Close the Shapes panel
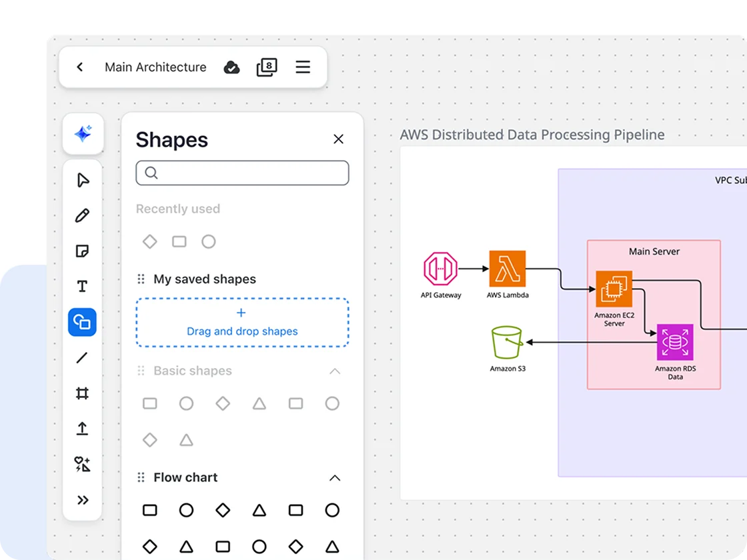The image size is (747, 560). coord(338,139)
